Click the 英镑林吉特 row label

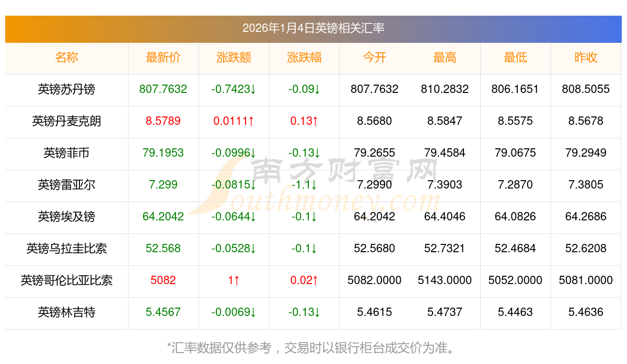[66, 312]
